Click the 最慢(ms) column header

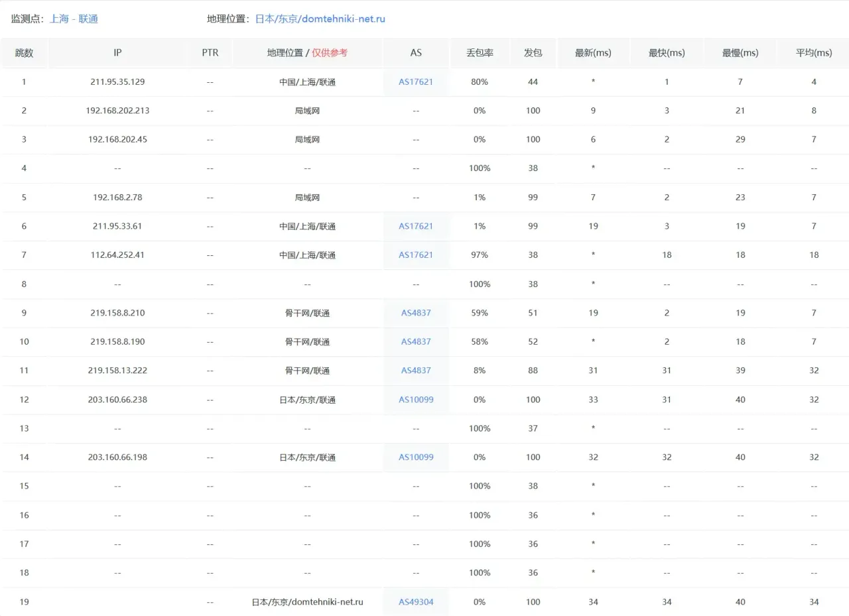[x=740, y=53]
